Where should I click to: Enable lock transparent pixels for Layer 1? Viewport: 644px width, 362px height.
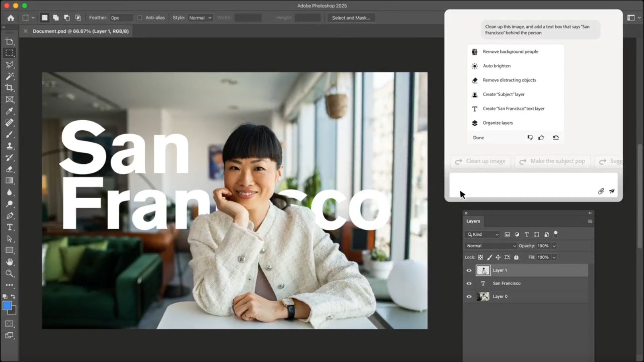[x=480, y=257]
